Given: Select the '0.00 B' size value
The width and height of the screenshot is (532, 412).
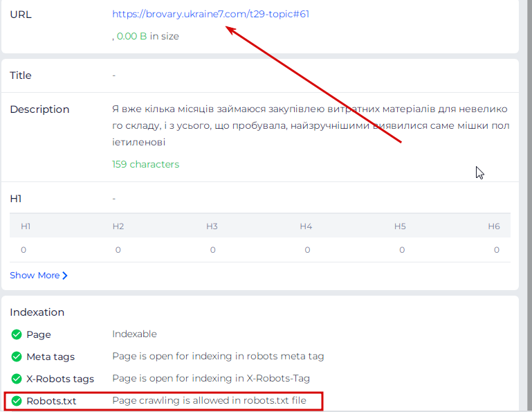Looking at the screenshot, I should (131, 36).
